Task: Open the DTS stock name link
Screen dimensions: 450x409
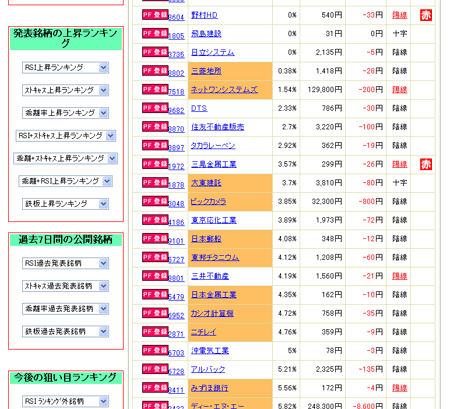Action: click(x=199, y=108)
